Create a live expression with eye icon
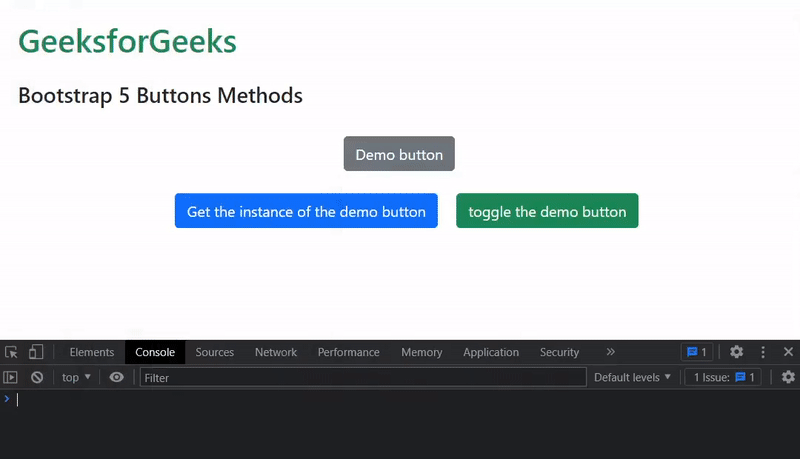 click(116, 377)
